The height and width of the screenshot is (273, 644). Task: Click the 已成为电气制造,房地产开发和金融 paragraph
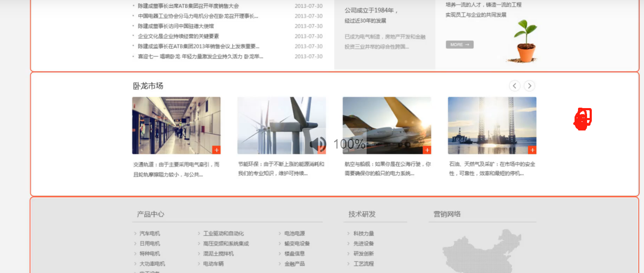[385, 42]
